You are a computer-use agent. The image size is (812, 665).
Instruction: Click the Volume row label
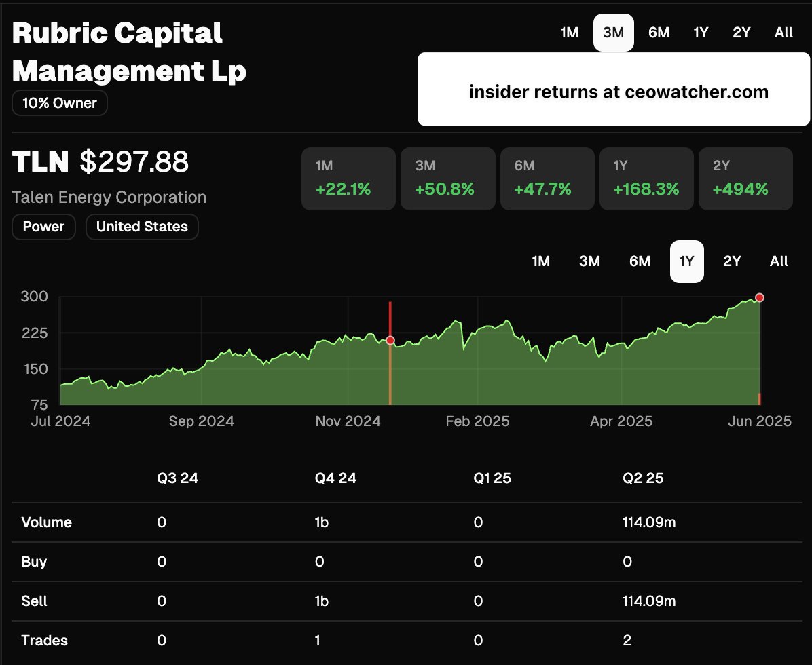(x=47, y=522)
